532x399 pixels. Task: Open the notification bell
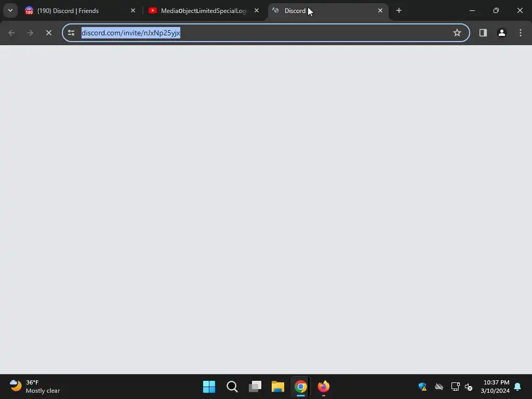[518, 387]
